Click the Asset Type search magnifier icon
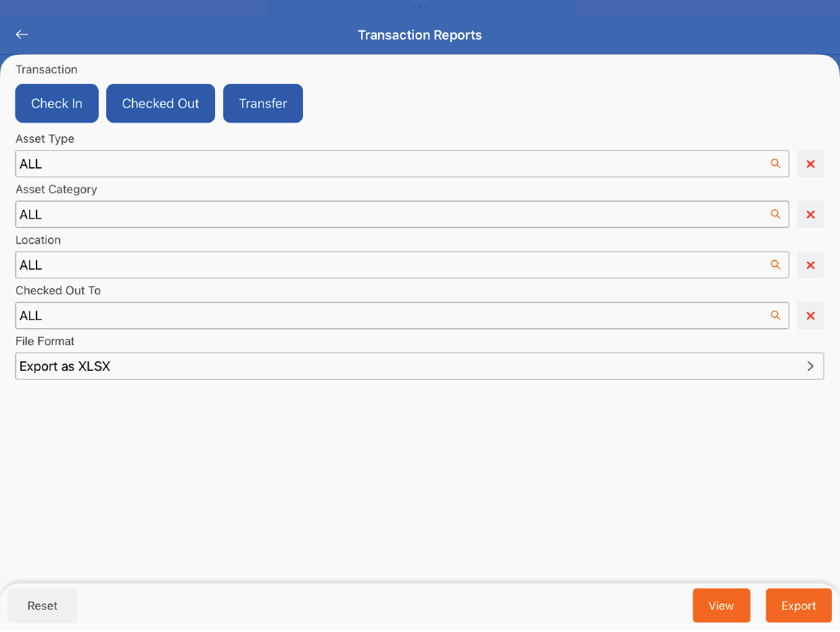The width and height of the screenshot is (840, 632). (776, 164)
